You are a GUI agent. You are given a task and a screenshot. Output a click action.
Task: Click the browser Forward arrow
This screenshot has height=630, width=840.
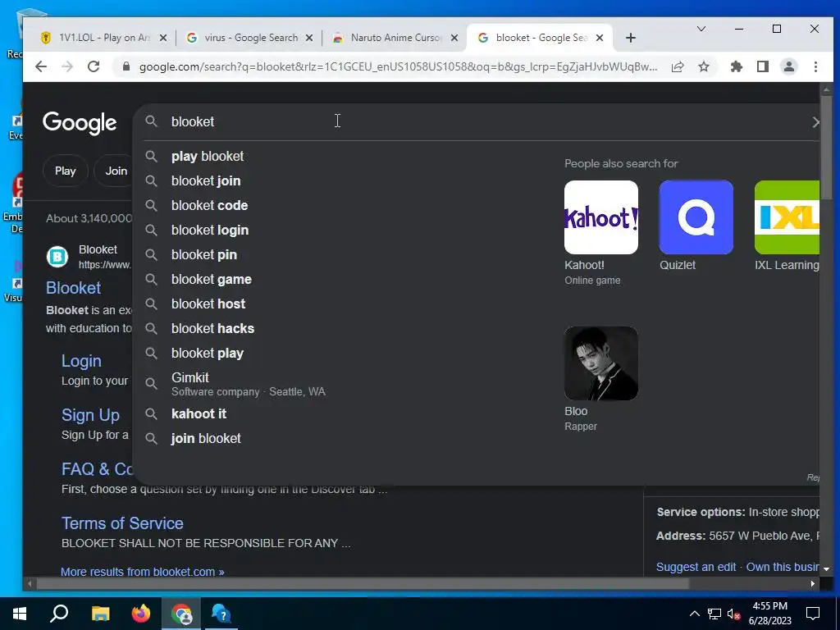coord(67,66)
